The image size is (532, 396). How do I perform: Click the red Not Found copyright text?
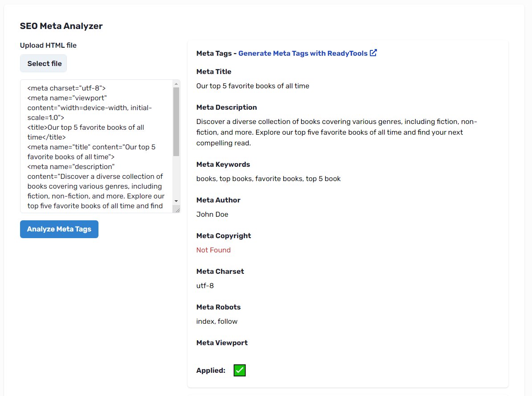213,250
